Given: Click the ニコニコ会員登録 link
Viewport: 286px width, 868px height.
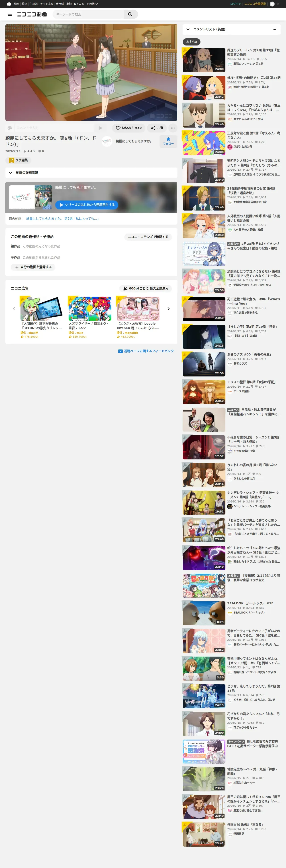Looking at the screenshot, I should tap(255, 4).
